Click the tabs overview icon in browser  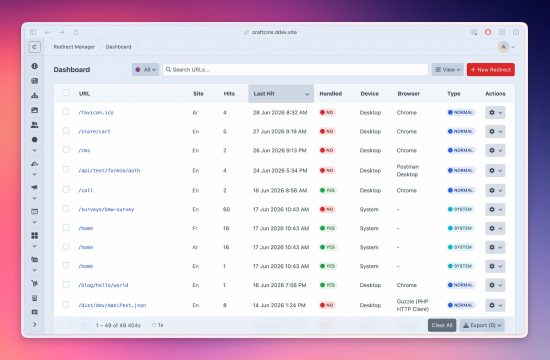(x=502, y=32)
